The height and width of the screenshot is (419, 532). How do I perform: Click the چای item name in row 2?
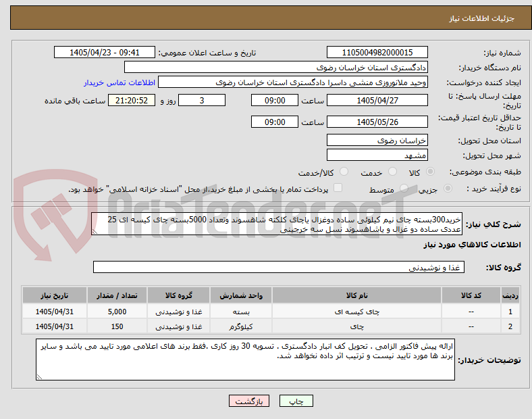357,326
